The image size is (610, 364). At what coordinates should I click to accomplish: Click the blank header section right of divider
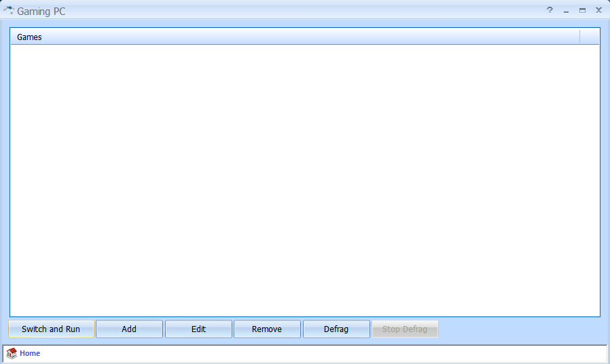(x=590, y=37)
